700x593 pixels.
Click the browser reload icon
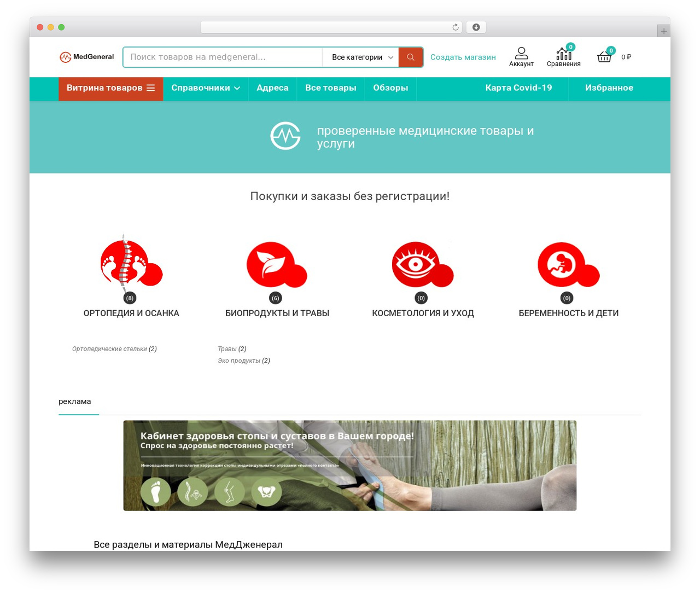[x=456, y=27]
